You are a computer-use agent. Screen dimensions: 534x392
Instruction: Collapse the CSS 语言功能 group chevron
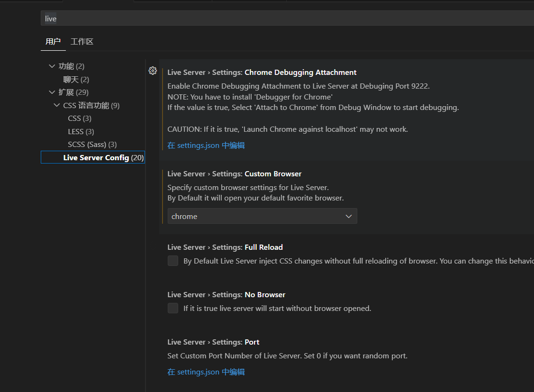point(57,105)
